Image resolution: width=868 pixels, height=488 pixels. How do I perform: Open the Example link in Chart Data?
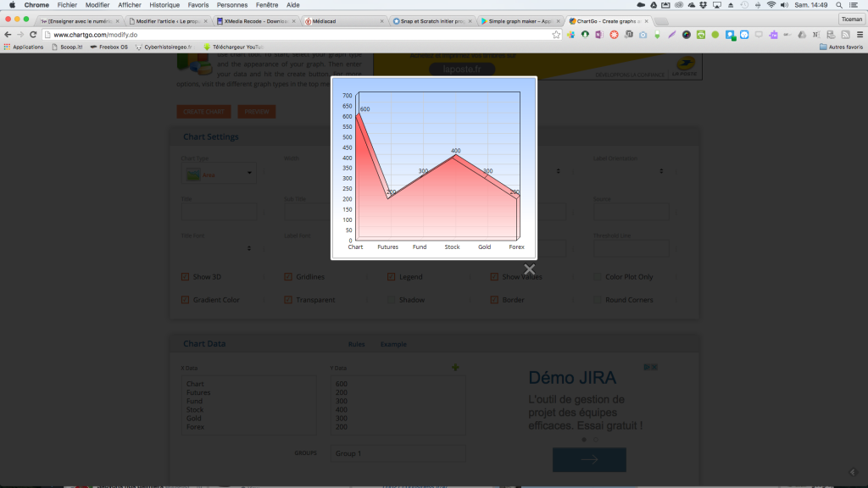click(x=393, y=344)
